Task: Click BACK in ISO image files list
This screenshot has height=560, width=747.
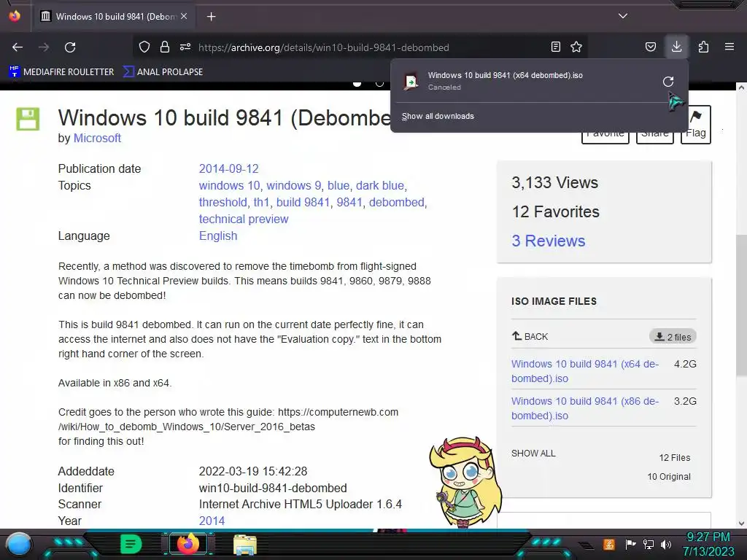Action: (x=530, y=336)
